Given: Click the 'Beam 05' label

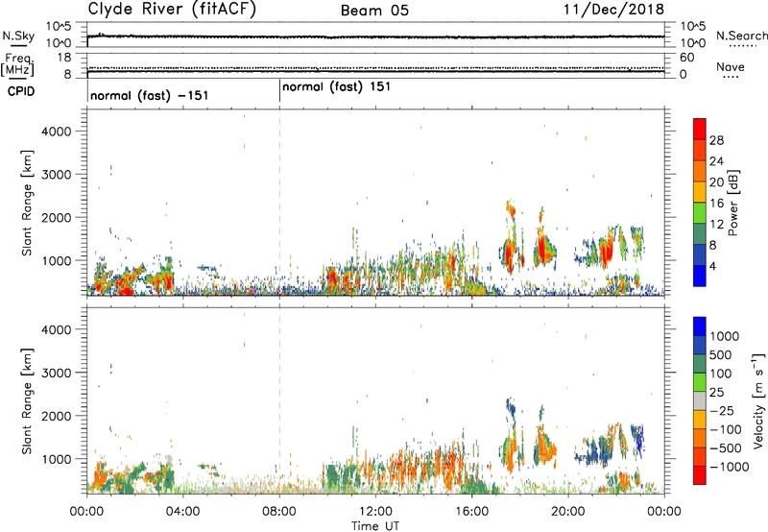Looking at the screenshot, I should 374,11.
